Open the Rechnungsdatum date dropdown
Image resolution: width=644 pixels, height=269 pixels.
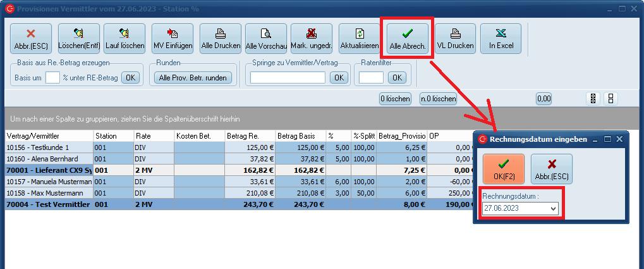coord(553,208)
